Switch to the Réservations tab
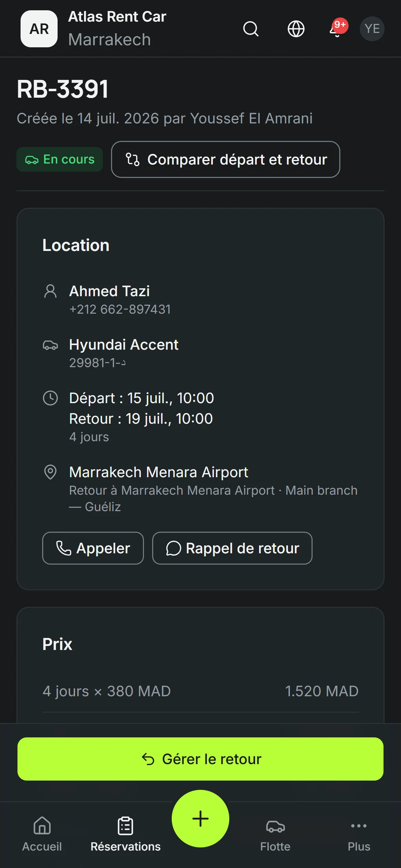Image resolution: width=401 pixels, height=868 pixels. [125, 834]
